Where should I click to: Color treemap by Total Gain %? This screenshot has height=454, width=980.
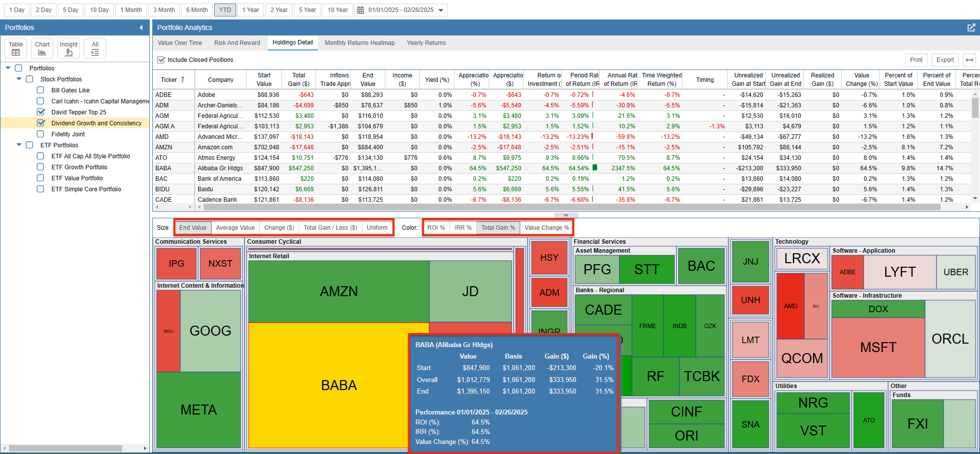coord(498,228)
